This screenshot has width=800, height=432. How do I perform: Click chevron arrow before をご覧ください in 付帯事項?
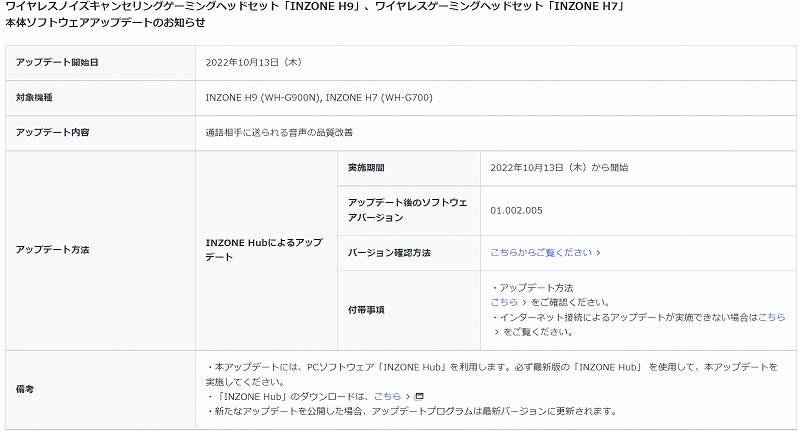pyautogui.click(x=496, y=332)
